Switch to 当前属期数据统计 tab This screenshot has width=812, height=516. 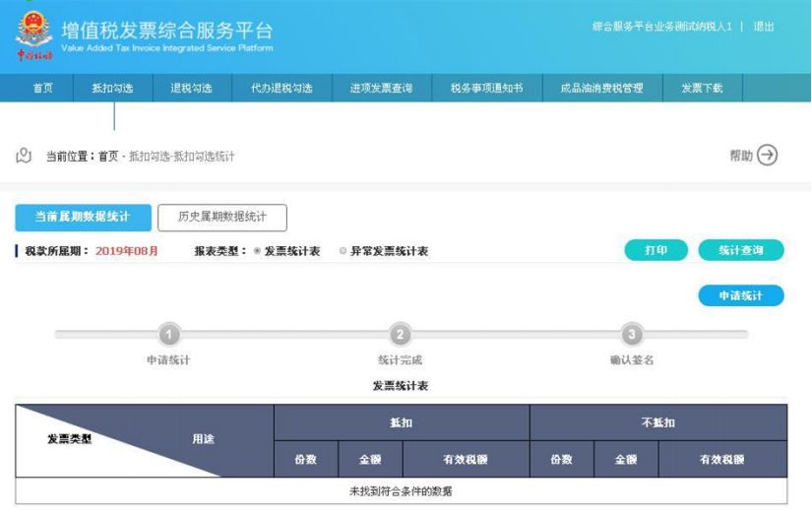click(x=83, y=217)
